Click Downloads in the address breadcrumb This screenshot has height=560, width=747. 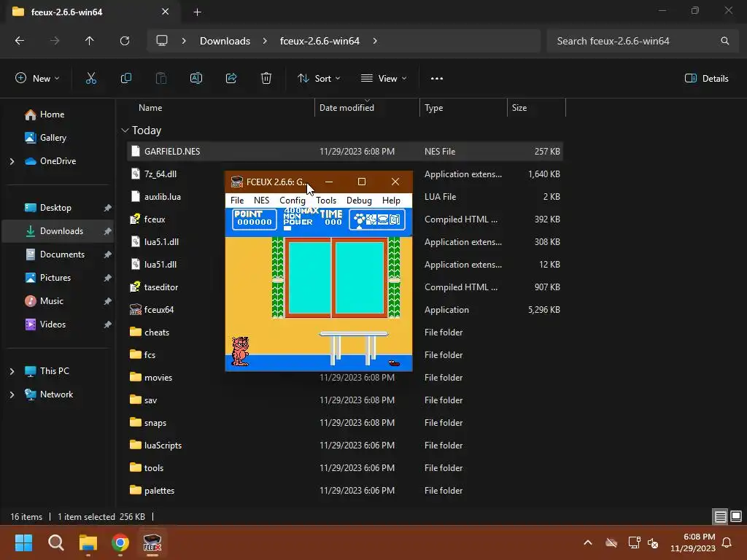pyautogui.click(x=225, y=41)
